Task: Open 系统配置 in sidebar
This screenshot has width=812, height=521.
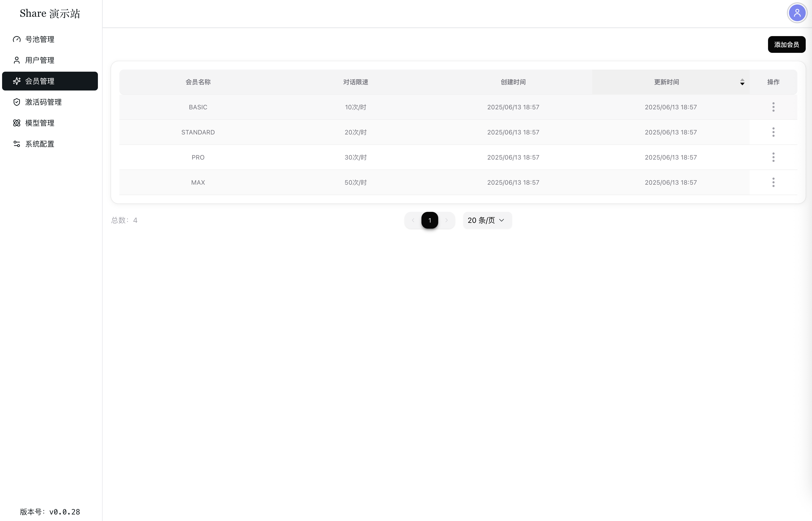Action: pyautogui.click(x=50, y=144)
